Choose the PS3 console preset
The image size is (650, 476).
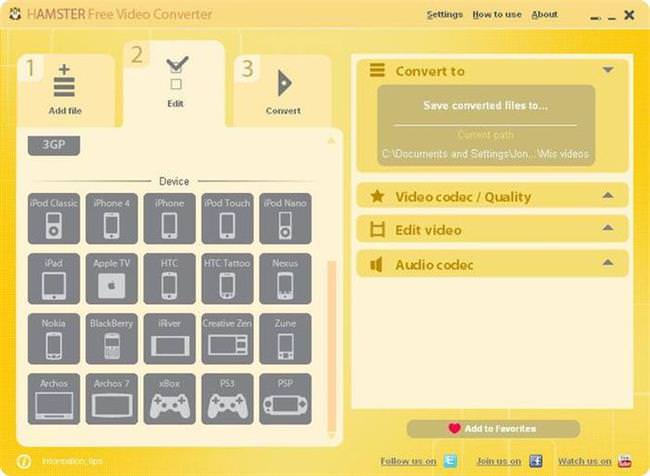coord(227,399)
